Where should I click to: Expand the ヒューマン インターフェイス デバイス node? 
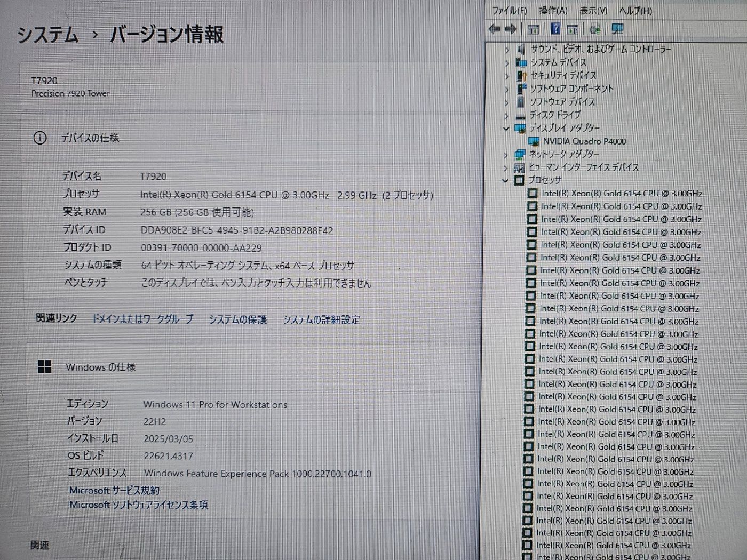(x=505, y=168)
